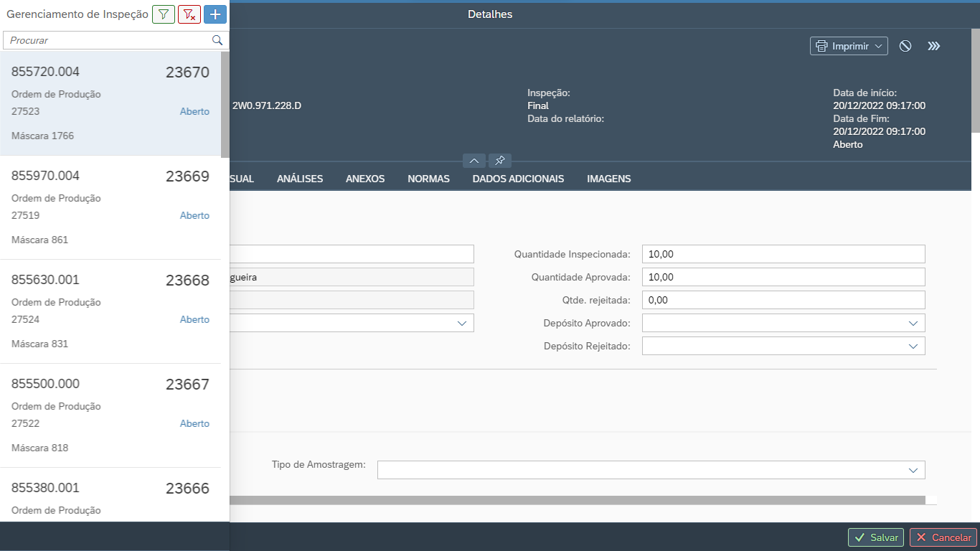Click the search magnifier icon
This screenshot has height=551, width=980.
click(217, 41)
